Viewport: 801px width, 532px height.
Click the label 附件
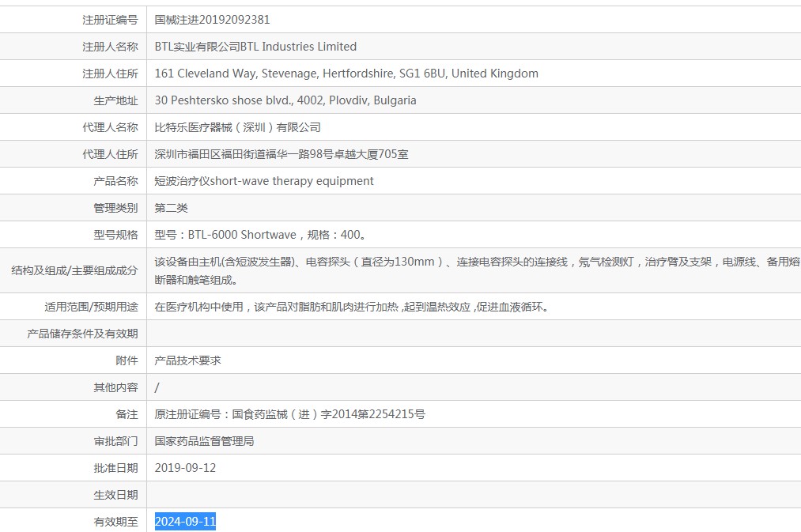pos(127,360)
